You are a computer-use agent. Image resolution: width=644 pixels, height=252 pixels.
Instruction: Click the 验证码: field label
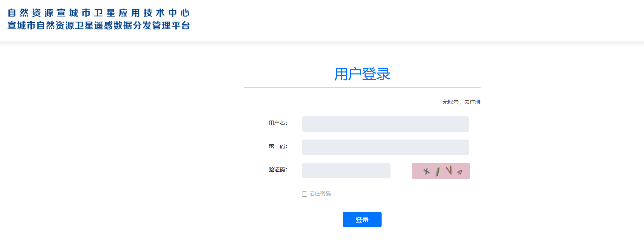pos(278,169)
